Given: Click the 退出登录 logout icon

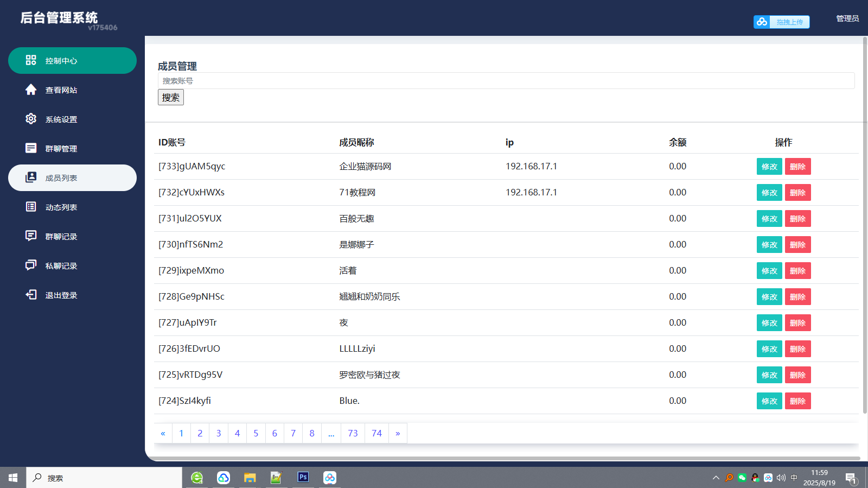Looking at the screenshot, I should pos(31,295).
